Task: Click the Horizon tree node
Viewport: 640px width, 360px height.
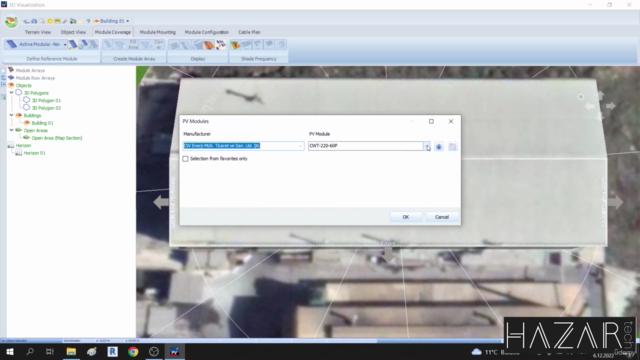Action: (23, 145)
